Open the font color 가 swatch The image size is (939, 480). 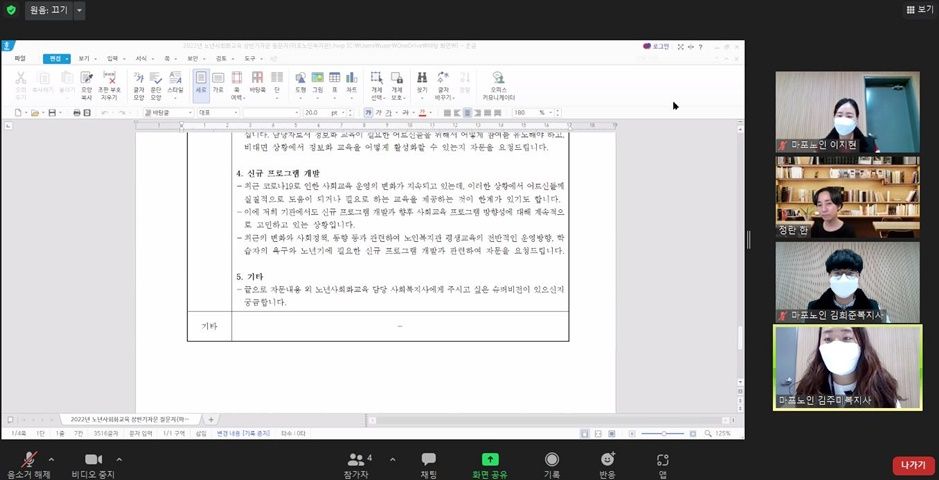pyautogui.click(x=422, y=113)
